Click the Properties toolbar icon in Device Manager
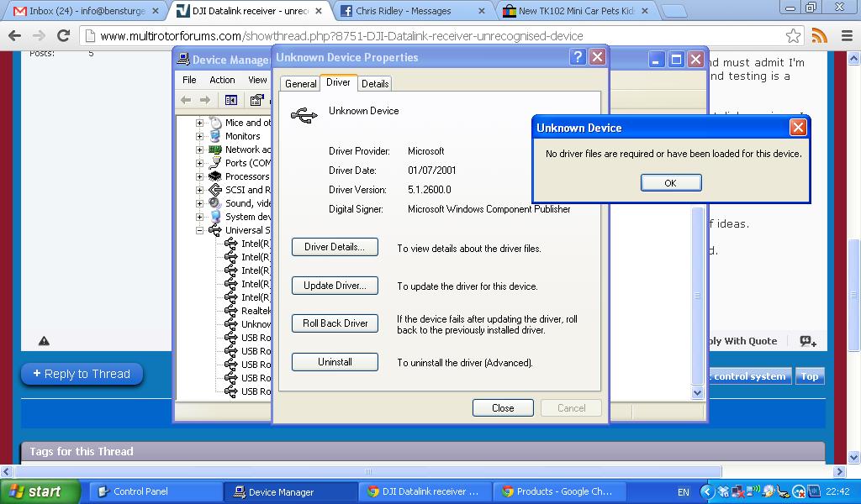Viewport: 861px width, 504px height. (256, 100)
